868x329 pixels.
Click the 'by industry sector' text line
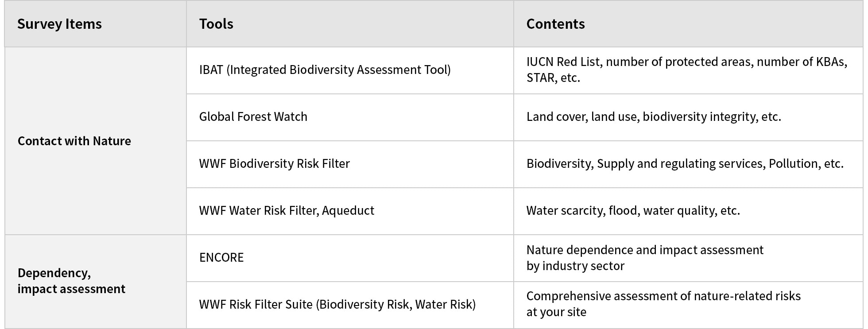pos(575,266)
